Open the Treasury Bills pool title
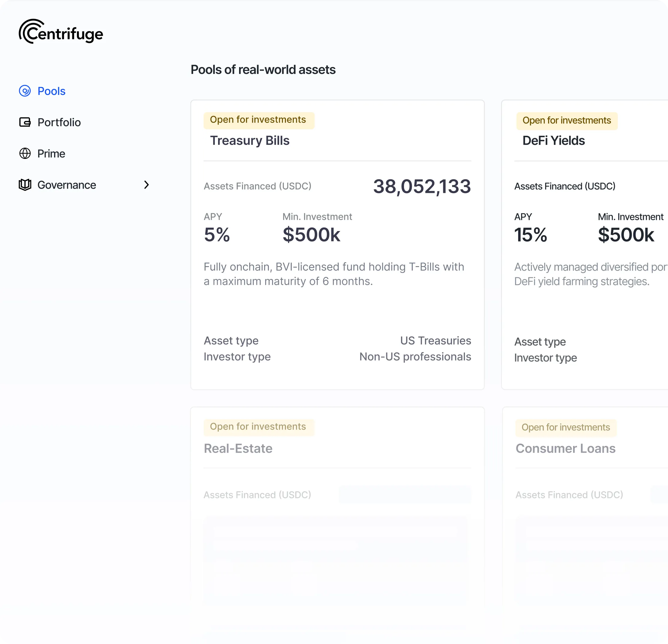This screenshot has width=668, height=644. 250,141
